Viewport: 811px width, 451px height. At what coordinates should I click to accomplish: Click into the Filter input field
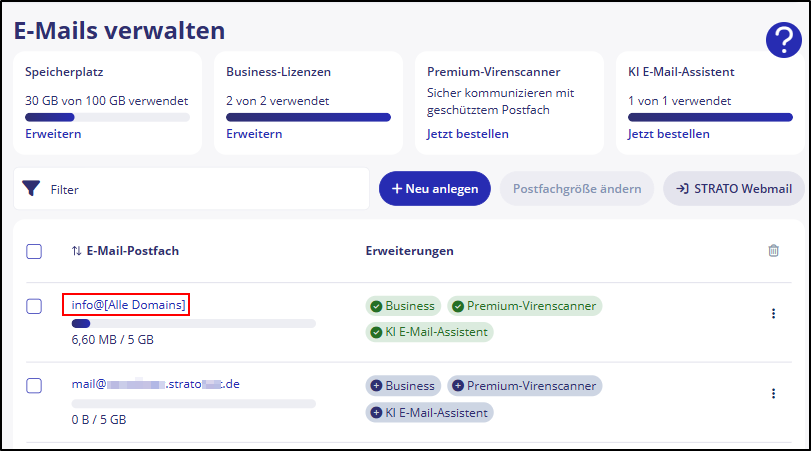tap(191, 189)
